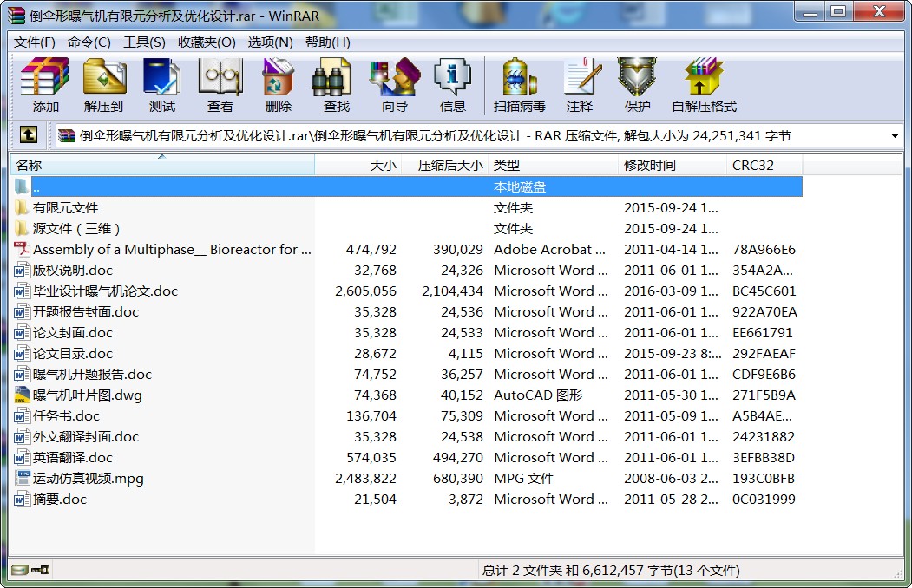Screen dimensions: 912x588
Task: Click the Virus Scan (扫描病毒) icon
Action: pyautogui.click(x=519, y=86)
